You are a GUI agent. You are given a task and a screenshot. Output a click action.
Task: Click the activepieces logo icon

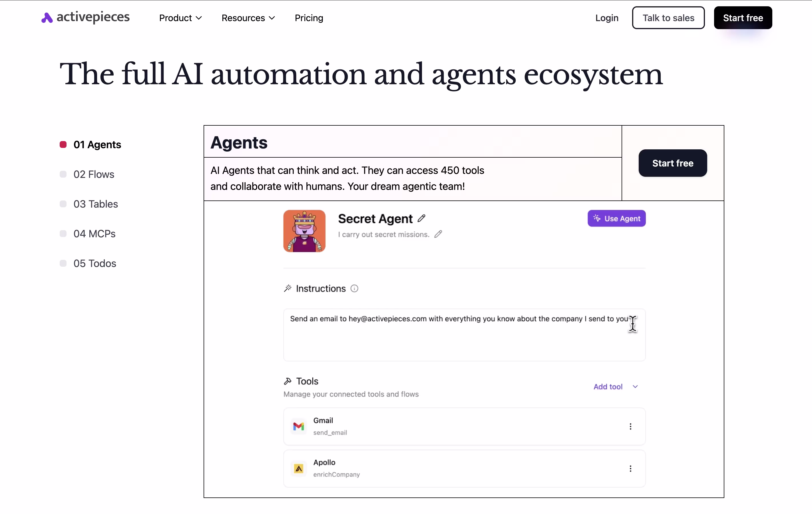(47, 18)
